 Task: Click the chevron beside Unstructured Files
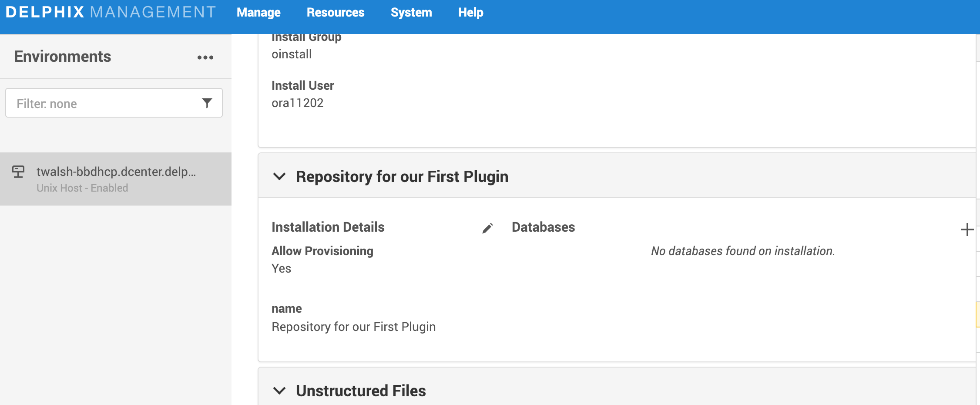[x=279, y=391]
